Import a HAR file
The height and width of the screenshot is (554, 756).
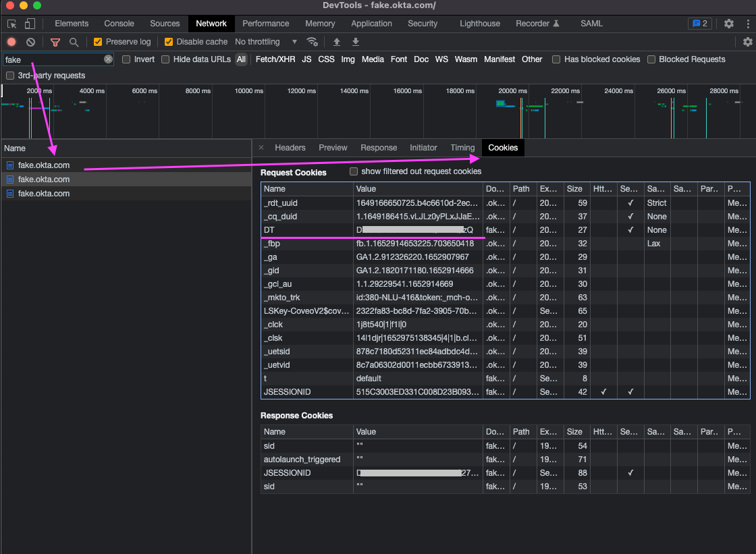pyautogui.click(x=336, y=41)
